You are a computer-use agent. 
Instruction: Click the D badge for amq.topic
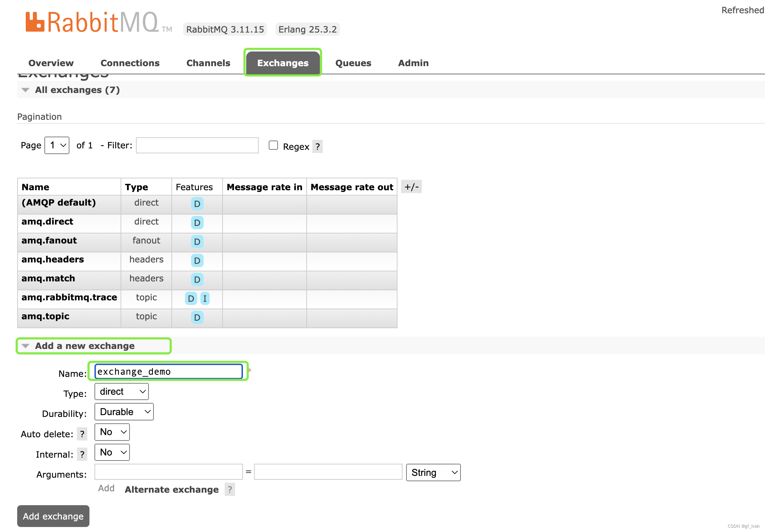click(x=197, y=317)
